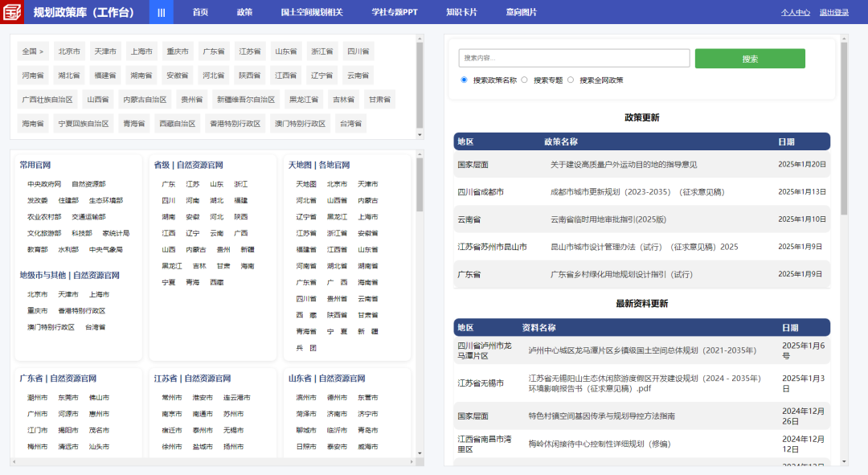Open 国家统计局 link
Image resolution: width=868 pixels, height=475 pixels.
click(x=116, y=233)
